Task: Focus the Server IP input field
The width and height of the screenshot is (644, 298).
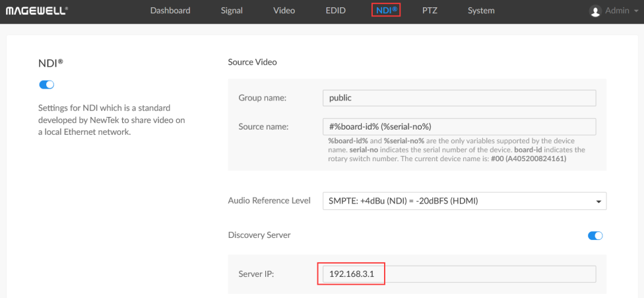Action: point(459,274)
